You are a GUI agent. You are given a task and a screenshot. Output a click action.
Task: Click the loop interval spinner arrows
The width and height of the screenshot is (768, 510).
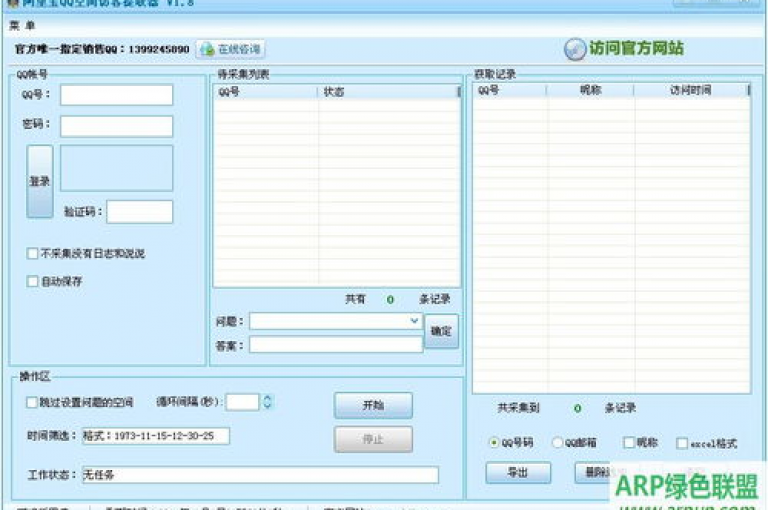[x=267, y=402]
